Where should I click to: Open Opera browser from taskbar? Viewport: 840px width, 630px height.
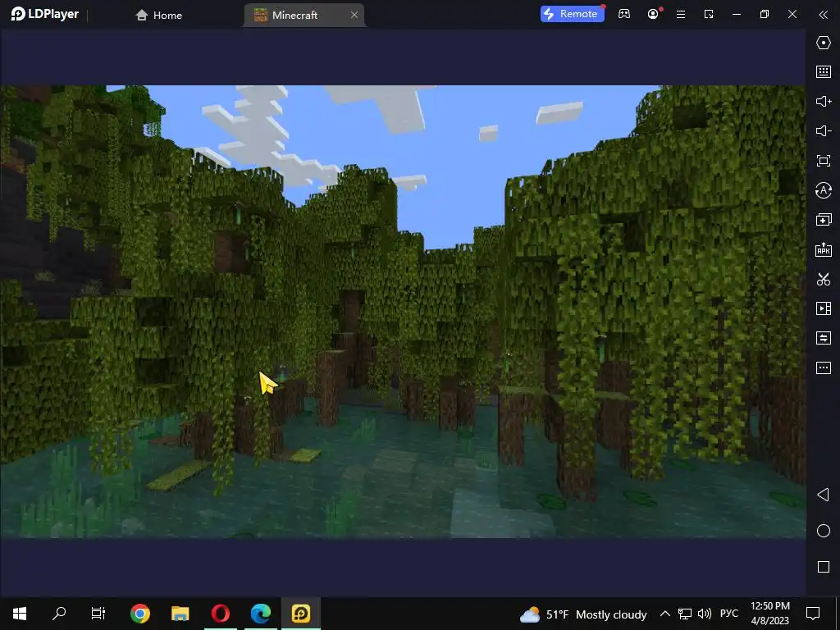(x=220, y=614)
